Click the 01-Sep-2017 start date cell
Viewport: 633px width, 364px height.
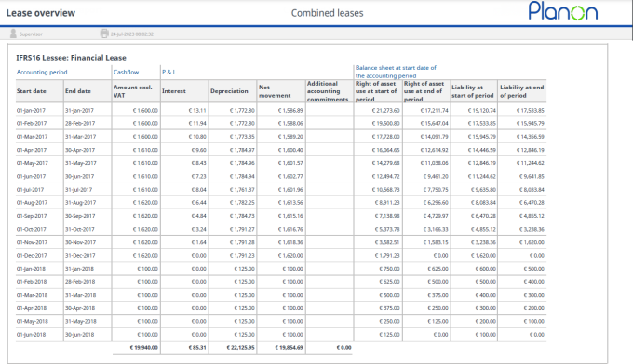pos(32,216)
